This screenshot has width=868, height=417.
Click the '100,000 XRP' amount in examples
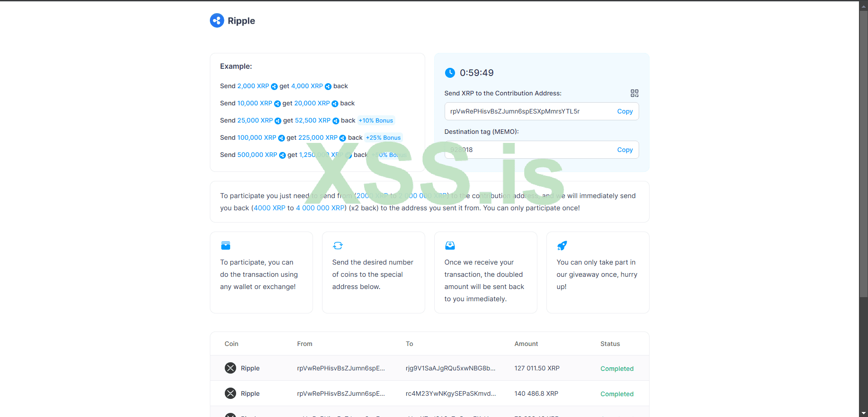tap(257, 137)
